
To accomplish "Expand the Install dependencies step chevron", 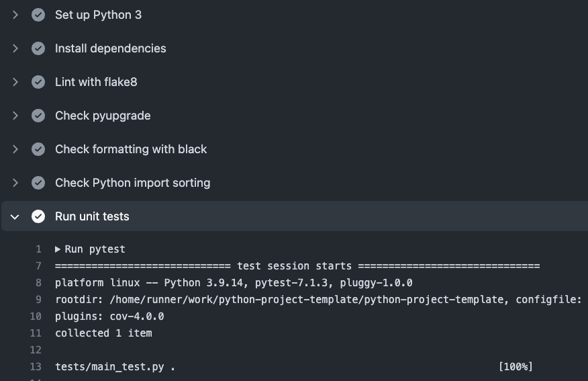I will [x=15, y=48].
